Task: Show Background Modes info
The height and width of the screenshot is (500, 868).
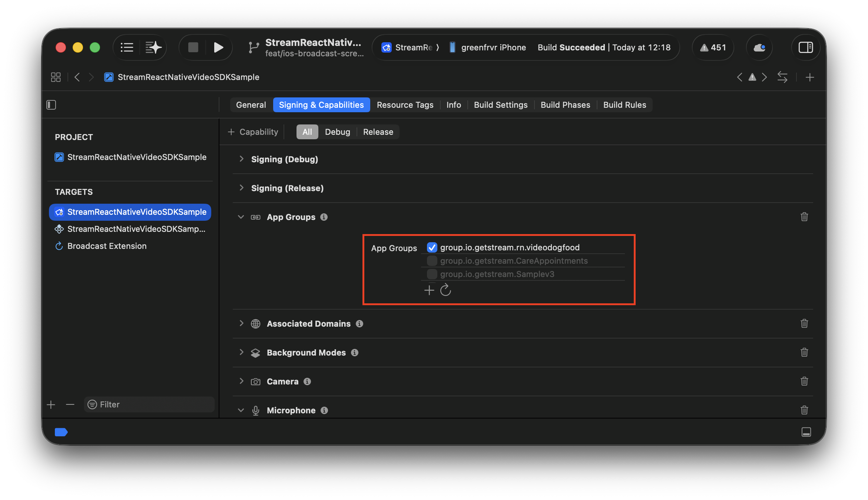Action: 355,353
